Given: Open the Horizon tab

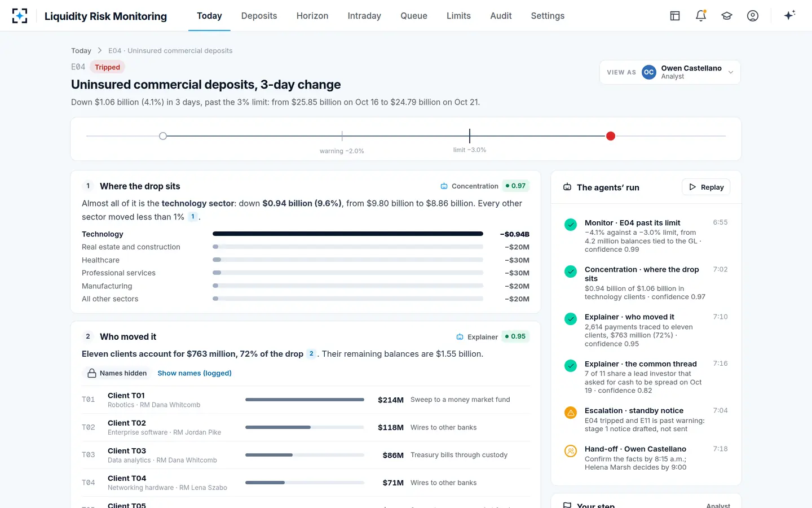Looking at the screenshot, I should coord(312,16).
